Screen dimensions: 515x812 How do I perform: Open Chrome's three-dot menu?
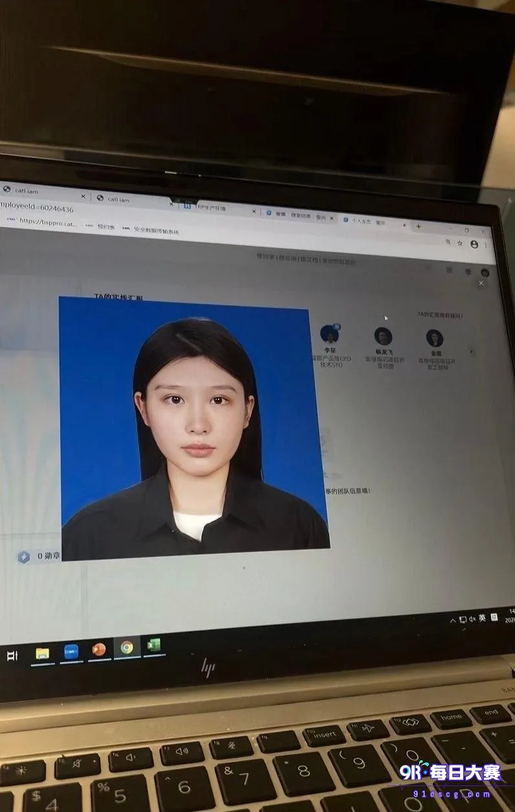click(x=486, y=245)
